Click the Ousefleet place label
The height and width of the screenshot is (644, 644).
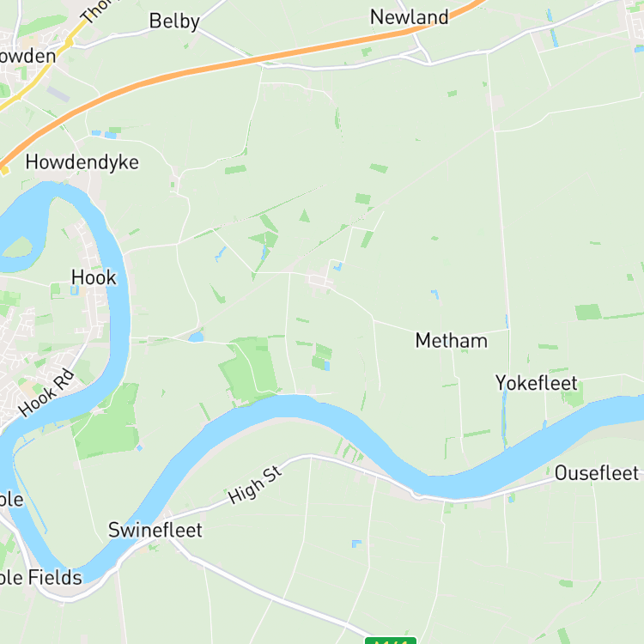(x=597, y=473)
